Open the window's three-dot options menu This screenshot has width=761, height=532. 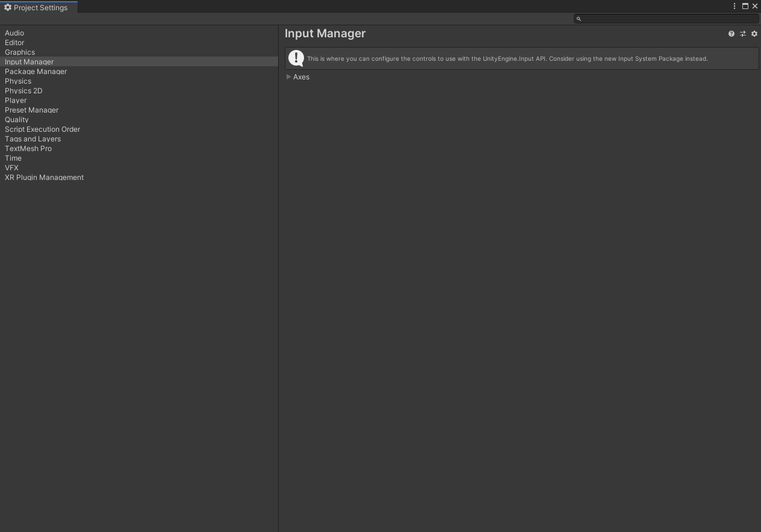coord(735,6)
